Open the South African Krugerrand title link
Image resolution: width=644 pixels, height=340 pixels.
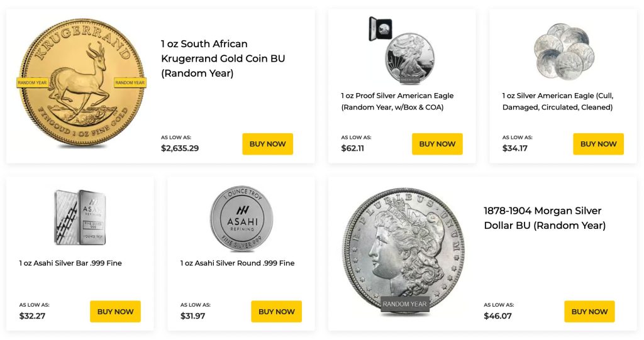tap(223, 58)
